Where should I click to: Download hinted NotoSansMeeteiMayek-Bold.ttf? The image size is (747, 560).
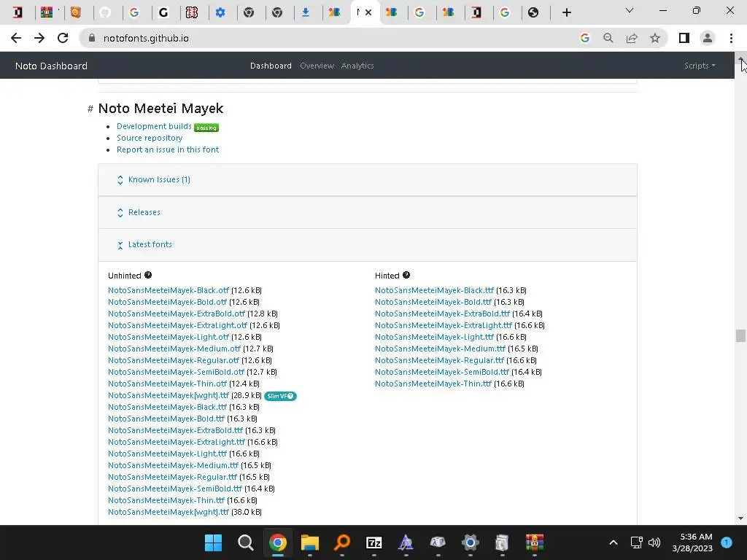pos(433,302)
